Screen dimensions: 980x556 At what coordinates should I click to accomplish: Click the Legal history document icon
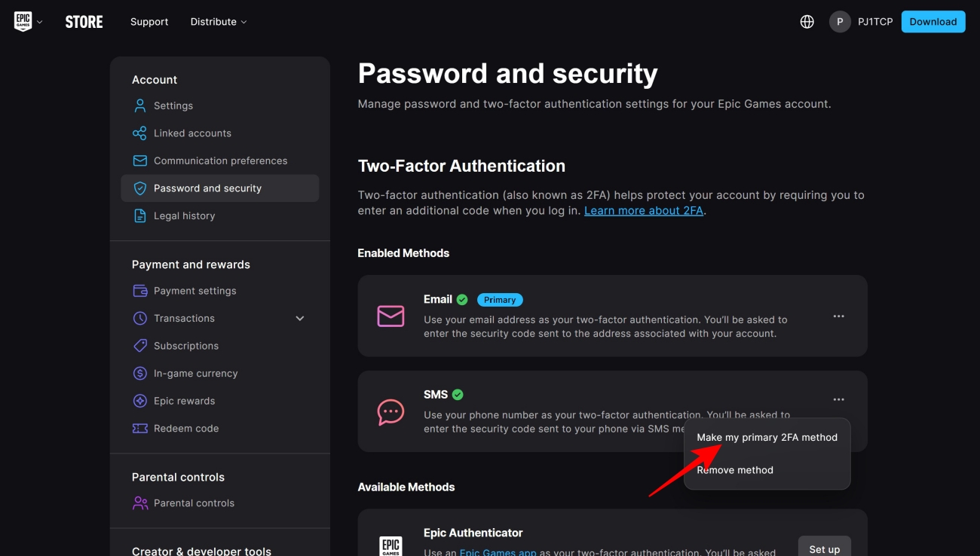(139, 215)
